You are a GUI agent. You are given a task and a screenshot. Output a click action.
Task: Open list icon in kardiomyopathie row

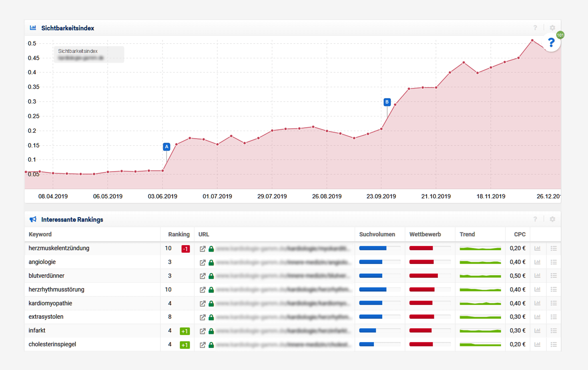click(554, 303)
